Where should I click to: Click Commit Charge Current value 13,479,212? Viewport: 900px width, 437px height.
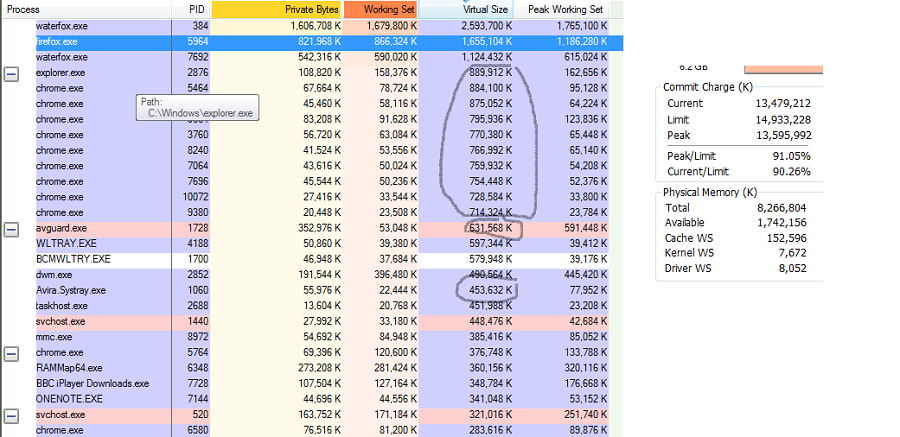[785, 104]
